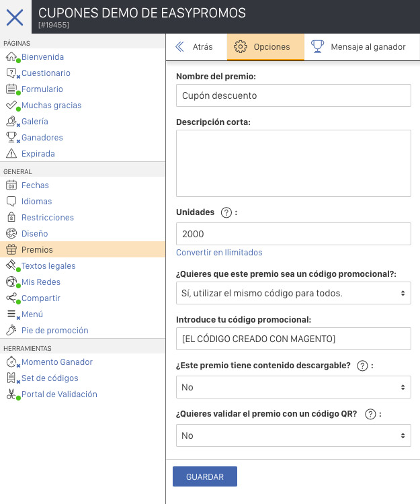Open the validar con código QR dropdown
This screenshot has height=504, width=420.
click(294, 435)
